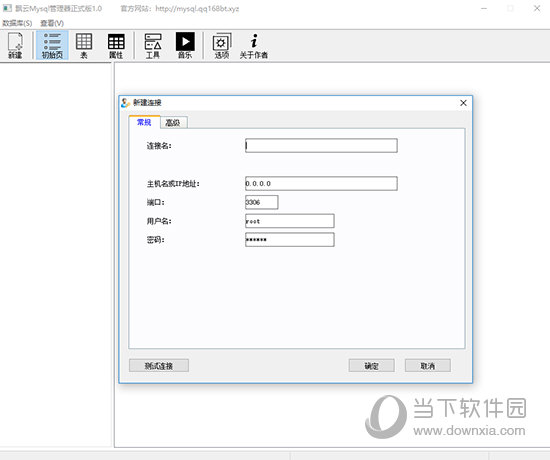
Task: Click the app icon in the title bar
Action: point(7,8)
